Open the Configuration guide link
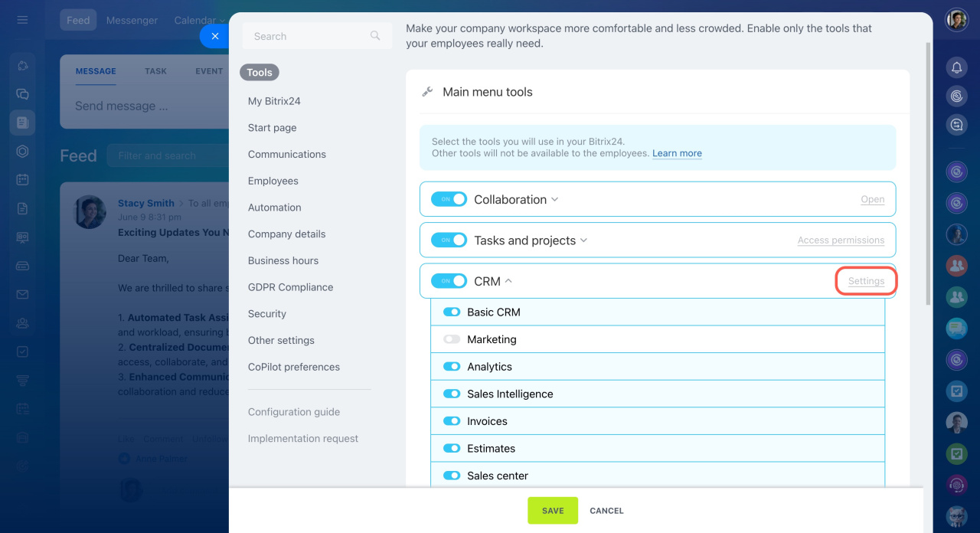Viewport: 980px width, 533px height. (294, 412)
